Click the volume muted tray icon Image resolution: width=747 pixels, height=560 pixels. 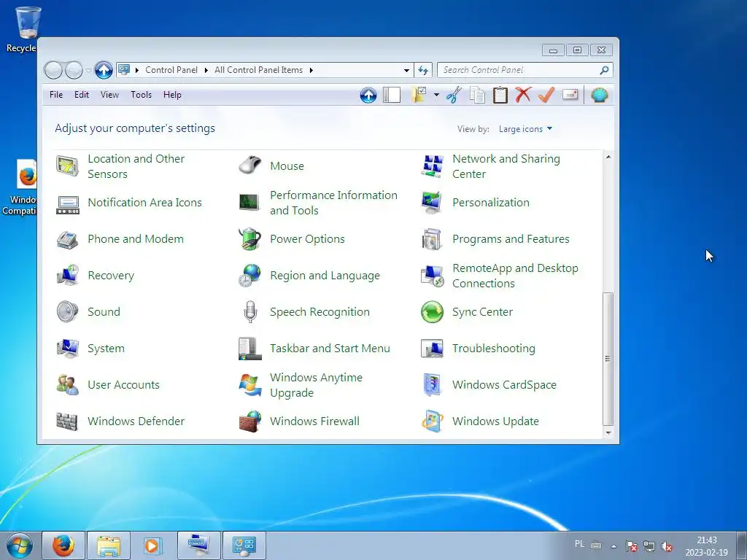point(667,547)
